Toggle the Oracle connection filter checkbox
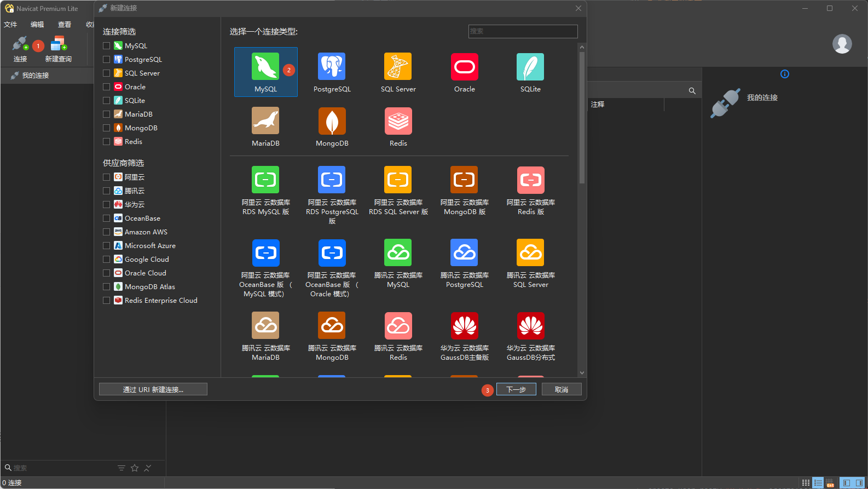Image resolution: width=868 pixels, height=489 pixels. (107, 87)
